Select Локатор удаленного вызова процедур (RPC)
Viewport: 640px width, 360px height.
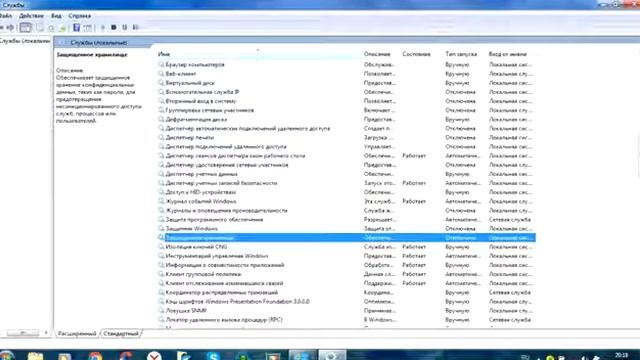tap(346, 320)
